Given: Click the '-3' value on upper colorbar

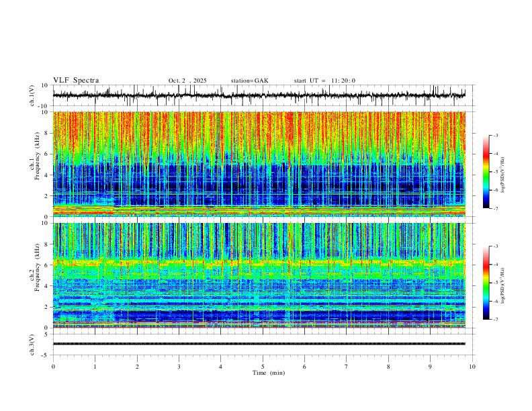Looking at the screenshot, I should [495, 135].
